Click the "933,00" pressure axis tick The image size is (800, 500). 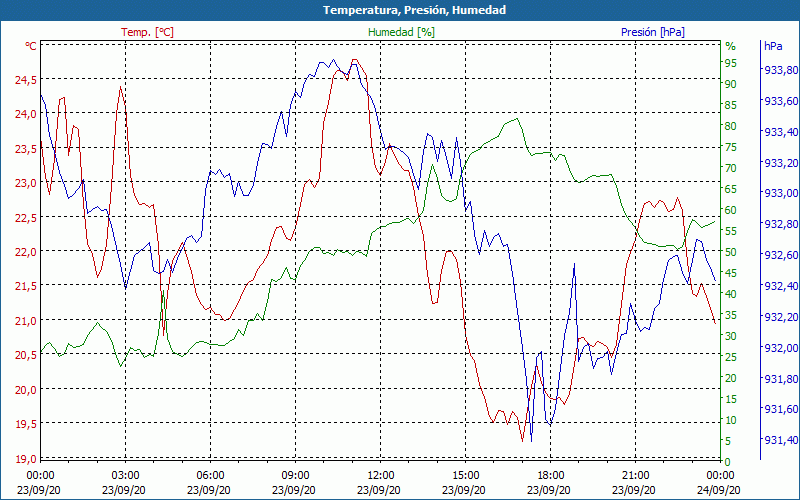[x=781, y=193]
